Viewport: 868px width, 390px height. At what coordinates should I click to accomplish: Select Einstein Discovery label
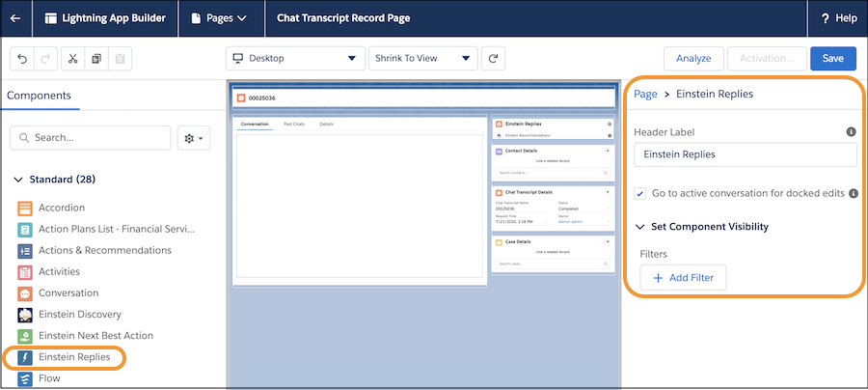point(80,314)
